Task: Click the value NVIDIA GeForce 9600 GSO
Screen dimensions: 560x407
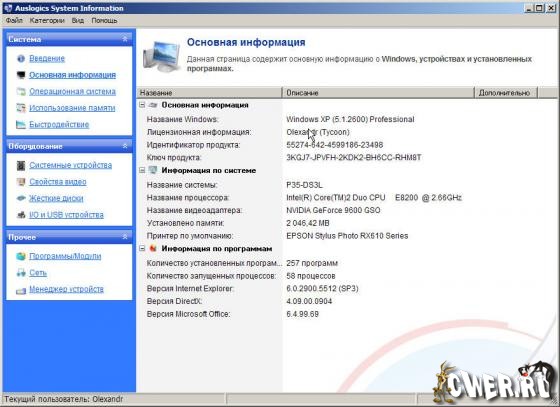Action: pos(333,211)
